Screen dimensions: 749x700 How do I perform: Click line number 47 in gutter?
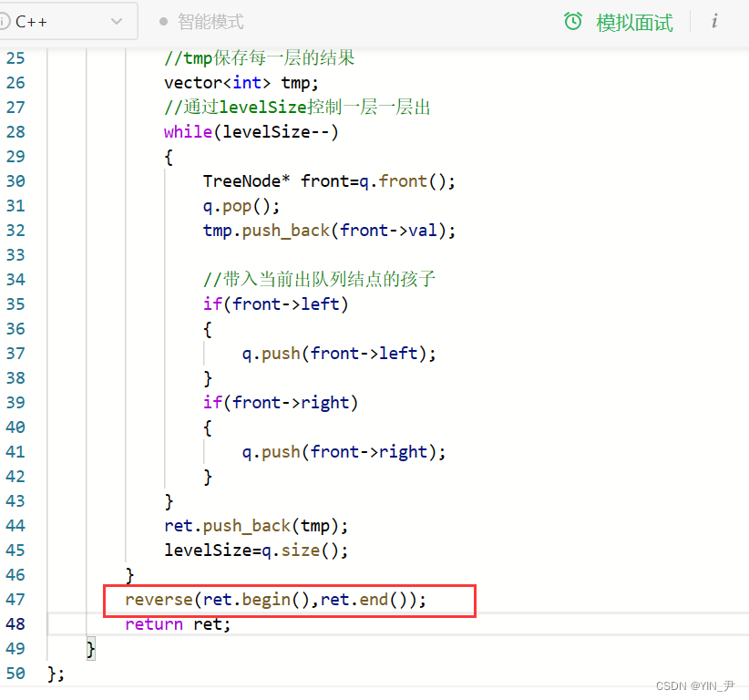(x=15, y=599)
